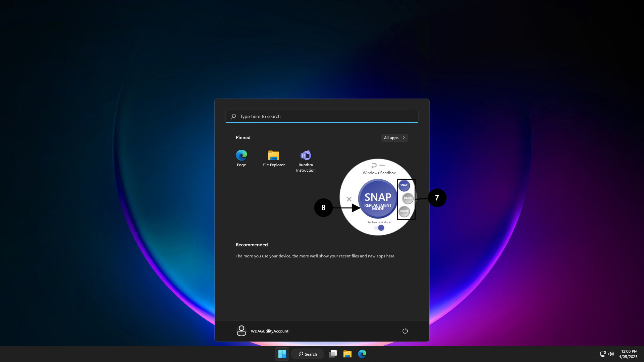
Task: Click the Start menu search field
Action: click(x=322, y=116)
